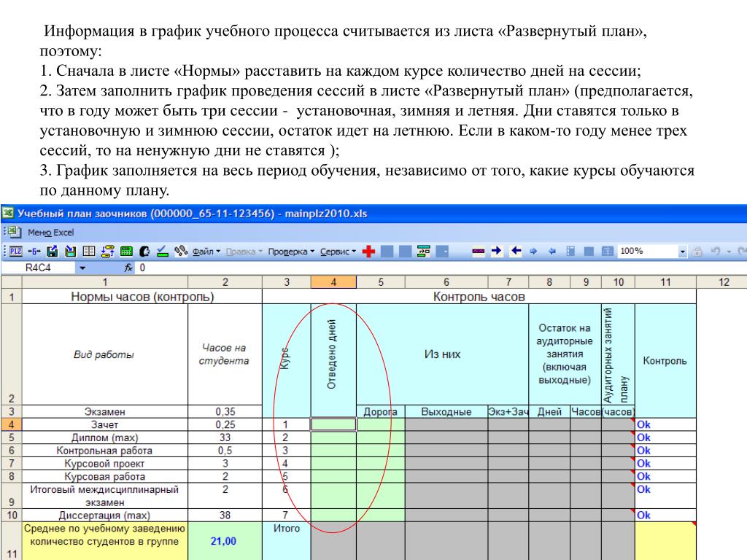747x560 pixels.
Task: Select column 11 header
Action: coord(665,282)
